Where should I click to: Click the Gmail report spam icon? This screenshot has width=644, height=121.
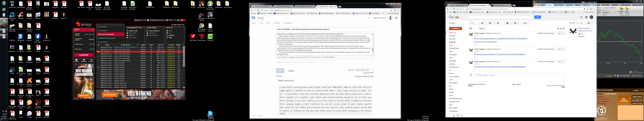490,23
